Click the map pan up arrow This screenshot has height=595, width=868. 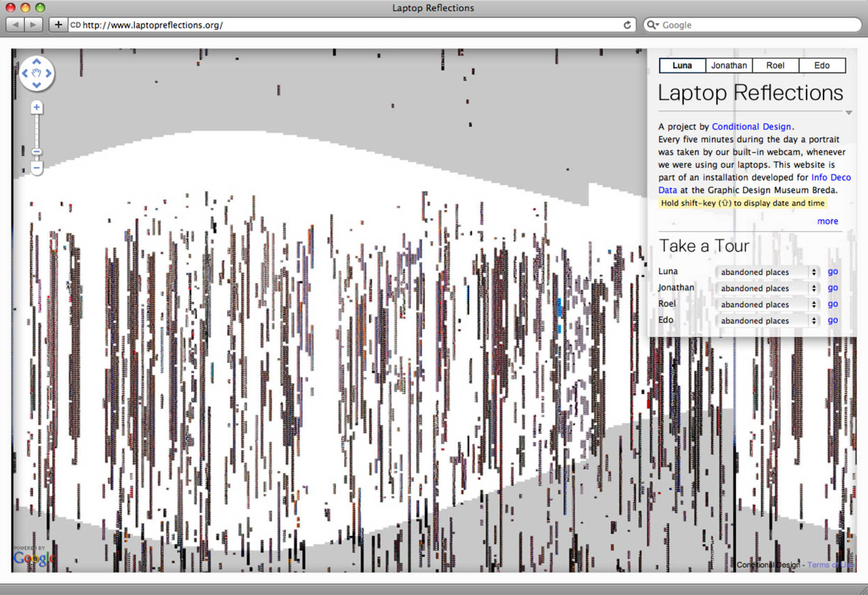point(37,62)
